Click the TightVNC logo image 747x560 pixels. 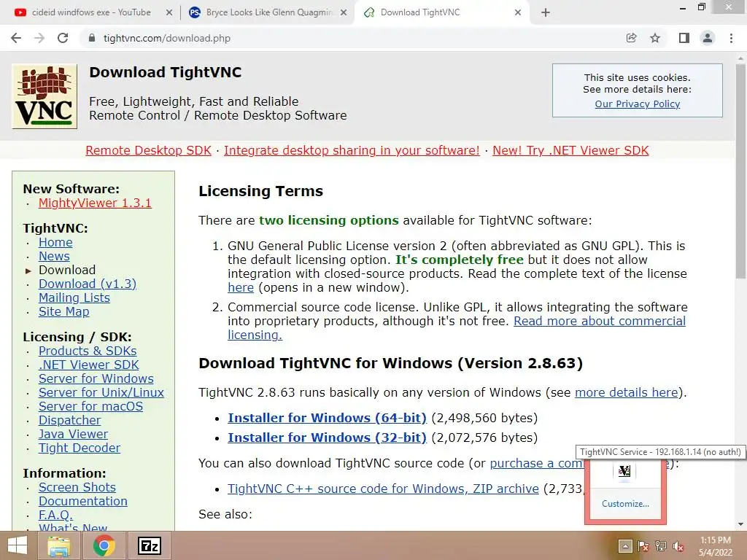pos(44,97)
